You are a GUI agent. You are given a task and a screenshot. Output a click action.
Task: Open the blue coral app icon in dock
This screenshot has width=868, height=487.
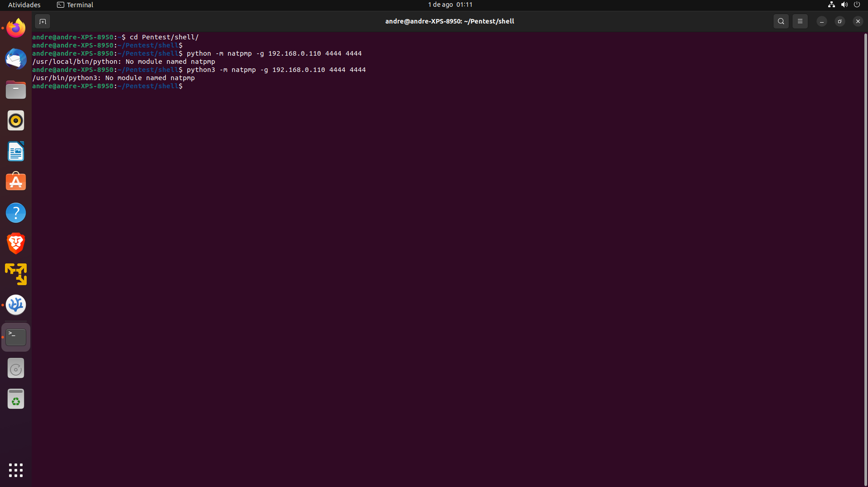pos(16,305)
